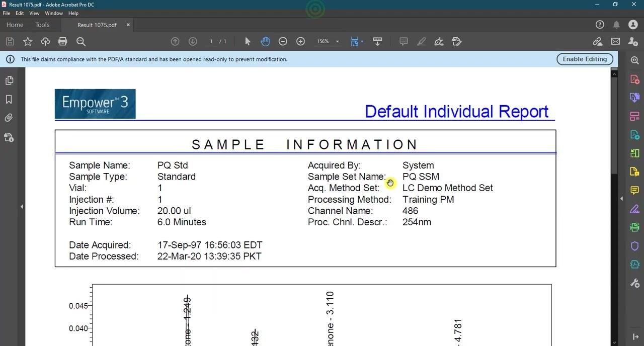Go to the previous page with the up arrow

[x=175, y=41]
